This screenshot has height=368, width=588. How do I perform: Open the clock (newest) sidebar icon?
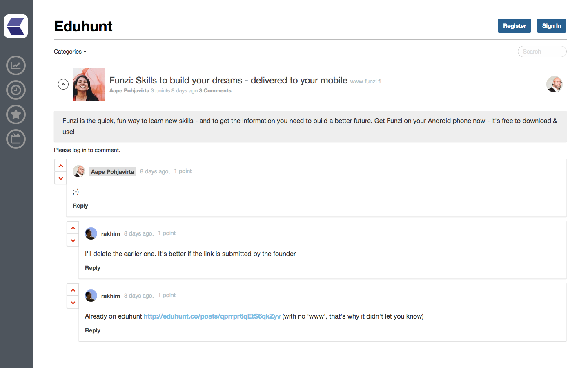click(x=16, y=90)
